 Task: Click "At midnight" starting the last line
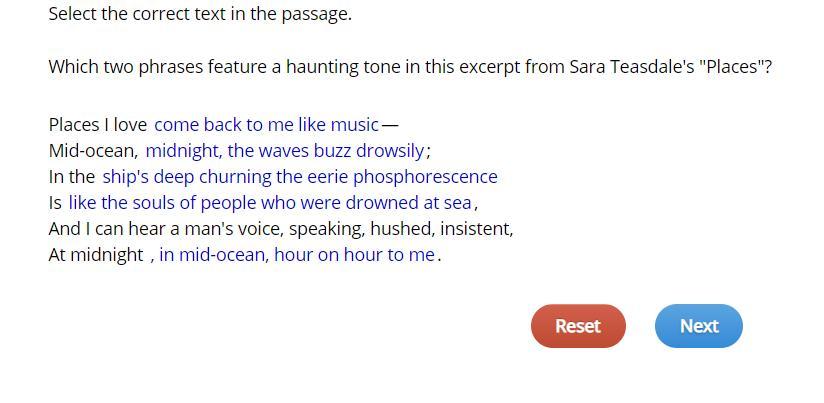96,255
